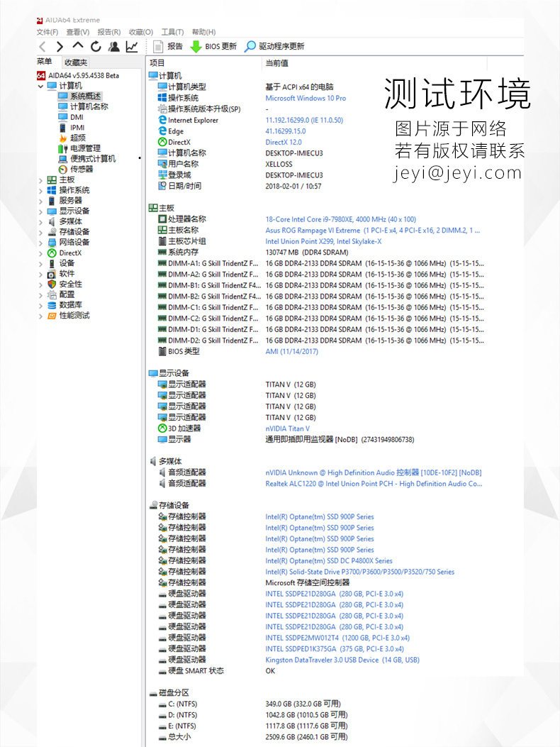This screenshot has width=560, height=747.
Task: Open the AMI (11/14/2017) BIOS link
Action: [291, 352]
